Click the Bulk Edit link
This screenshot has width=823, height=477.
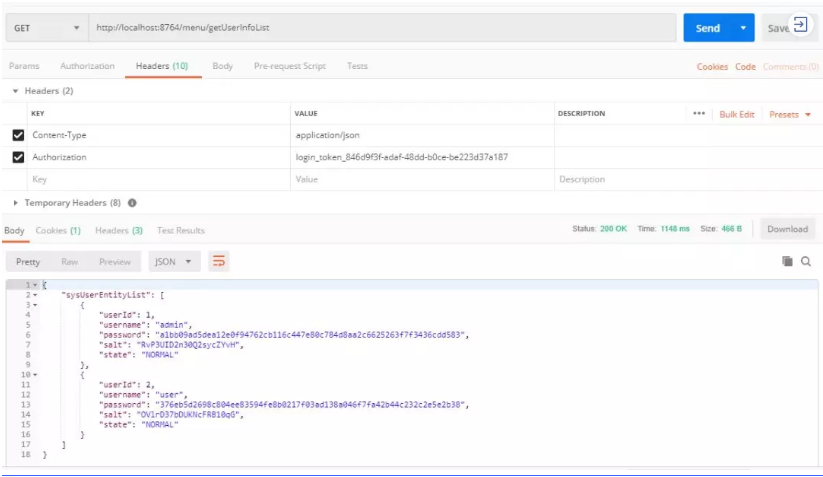coord(737,114)
